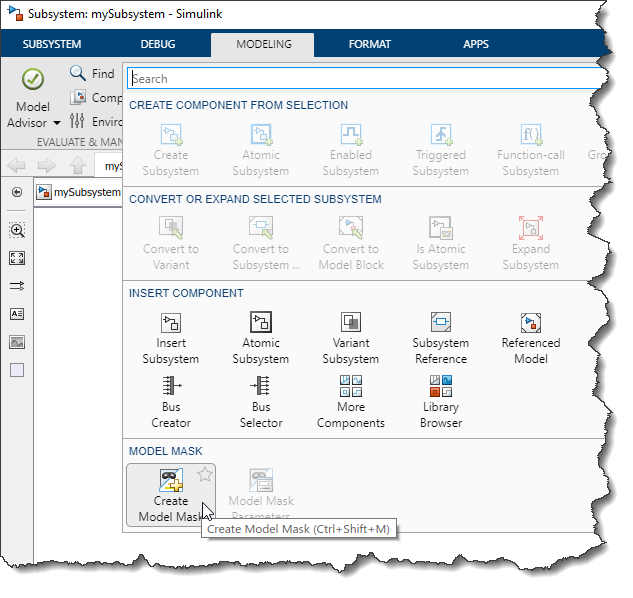This screenshot has height=598, width=633.
Task: Click the Find tool in toolstrip
Action: pyautogui.click(x=92, y=73)
